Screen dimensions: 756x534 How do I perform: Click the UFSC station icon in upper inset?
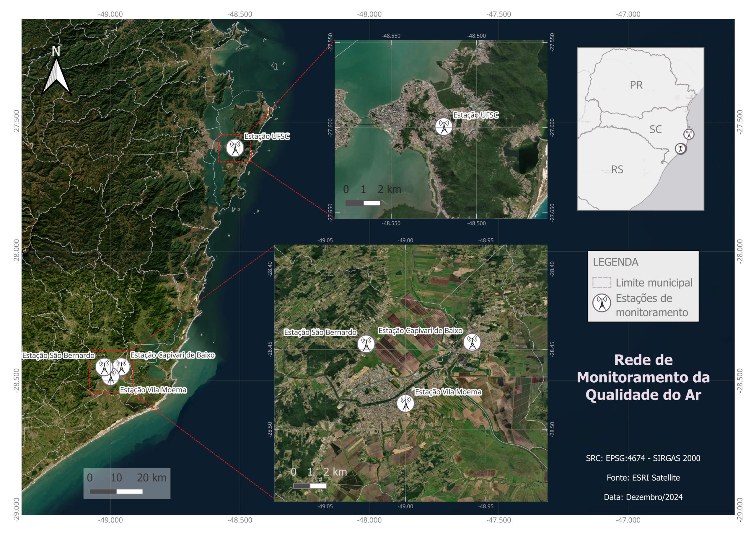tap(444, 127)
